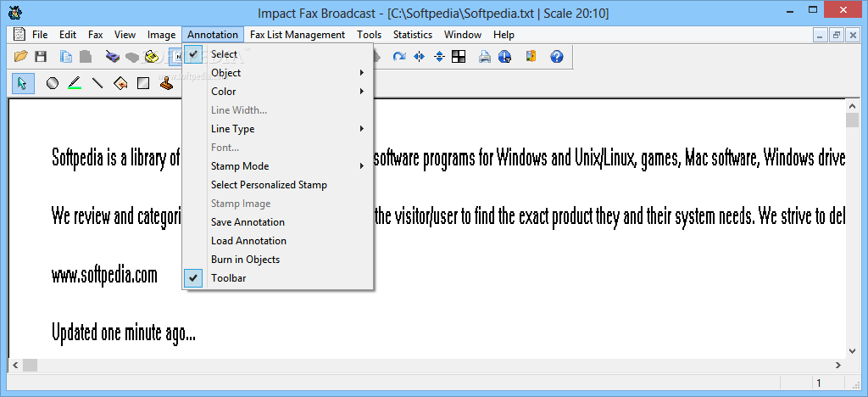Viewport: 868px width, 397px height.
Task: Click the blue copy pages icon
Action: click(66, 56)
